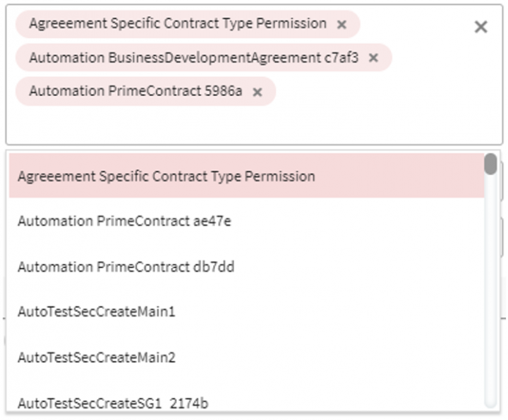Screen dimensions: 508x420
Task: Select the AutoTestSecCreateSG1_2174b option
Action: (x=113, y=403)
